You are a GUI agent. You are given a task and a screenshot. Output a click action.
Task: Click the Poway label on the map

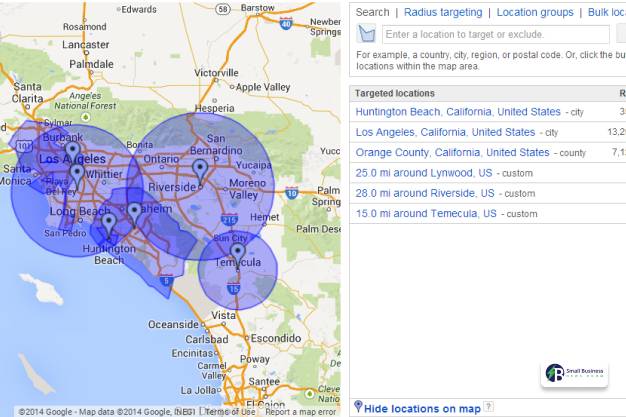255,359
